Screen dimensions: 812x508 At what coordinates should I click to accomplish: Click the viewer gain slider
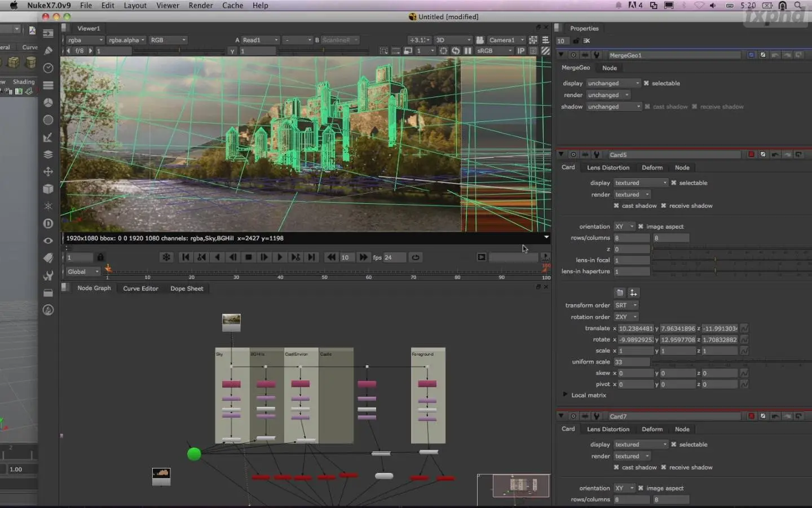pos(180,51)
